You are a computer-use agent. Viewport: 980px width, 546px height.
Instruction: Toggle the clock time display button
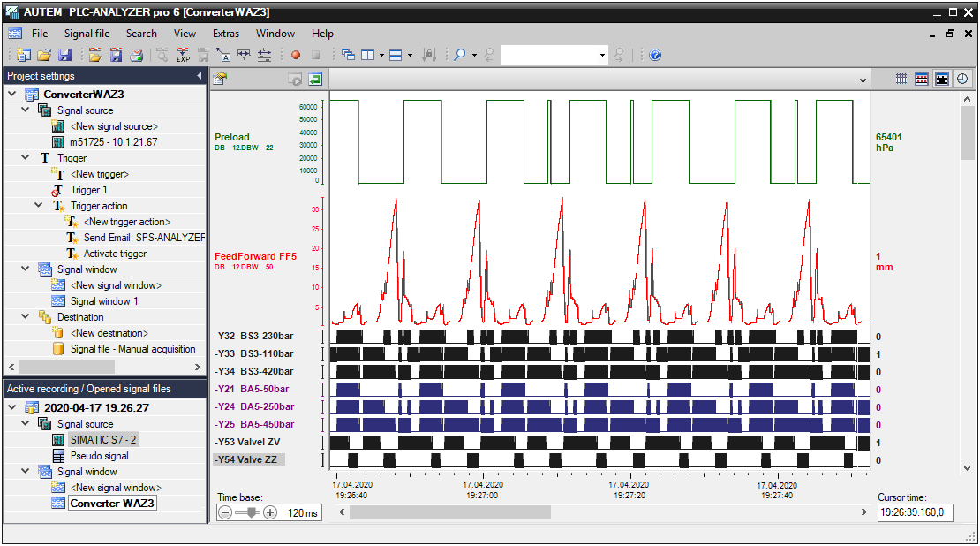point(961,79)
